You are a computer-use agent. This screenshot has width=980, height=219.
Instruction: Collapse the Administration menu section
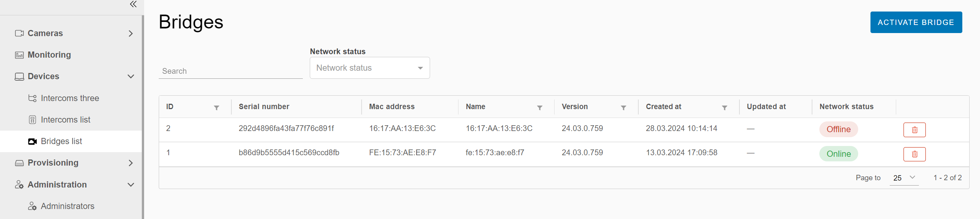pyautogui.click(x=131, y=185)
